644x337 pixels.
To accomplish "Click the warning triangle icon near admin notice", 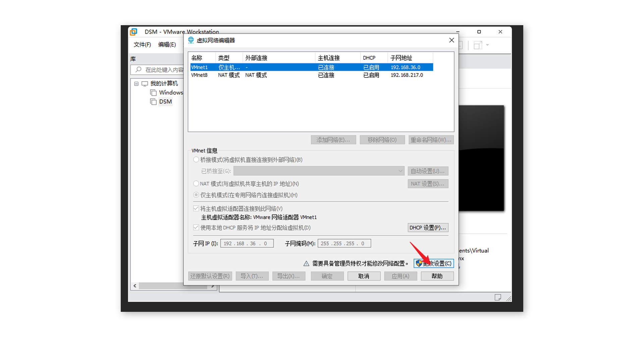I will 306,264.
